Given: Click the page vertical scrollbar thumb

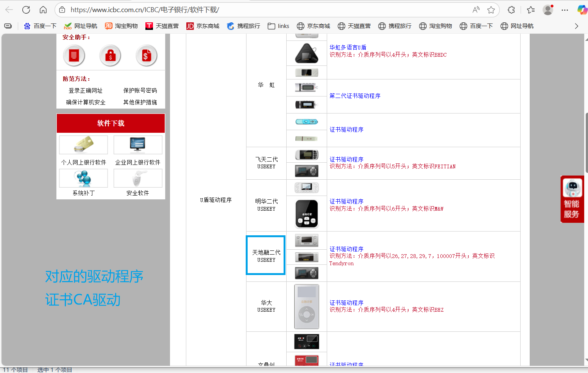Looking at the screenshot, I should (x=586, y=143).
